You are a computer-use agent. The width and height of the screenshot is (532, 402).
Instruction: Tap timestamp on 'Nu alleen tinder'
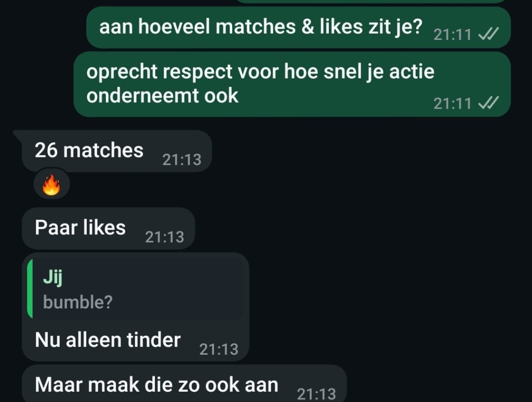pyautogui.click(x=219, y=350)
